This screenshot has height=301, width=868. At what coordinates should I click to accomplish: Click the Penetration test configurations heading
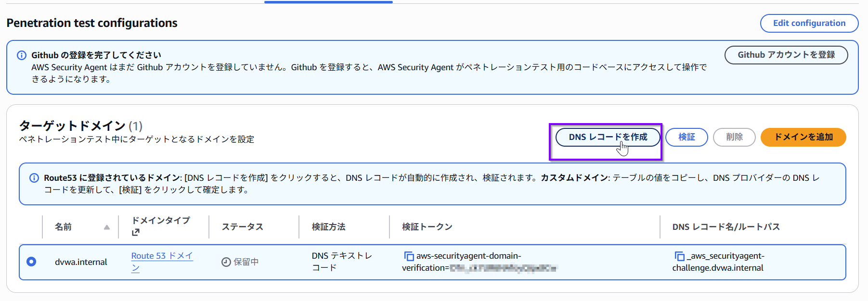[x=92, y=23]
